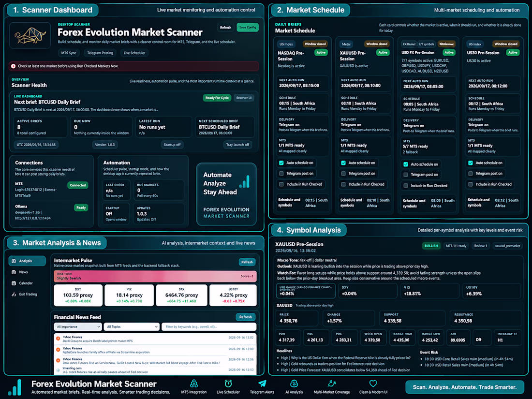
Task: Click Scan. Analyze. Automate. Trade Smarter. banner
Action: [x=464, y=387]
